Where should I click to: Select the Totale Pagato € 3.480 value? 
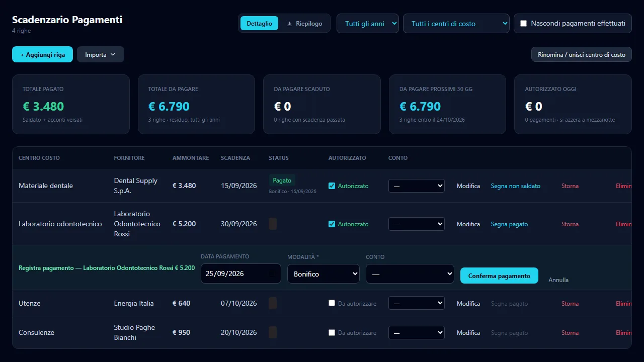coord(43,106)
